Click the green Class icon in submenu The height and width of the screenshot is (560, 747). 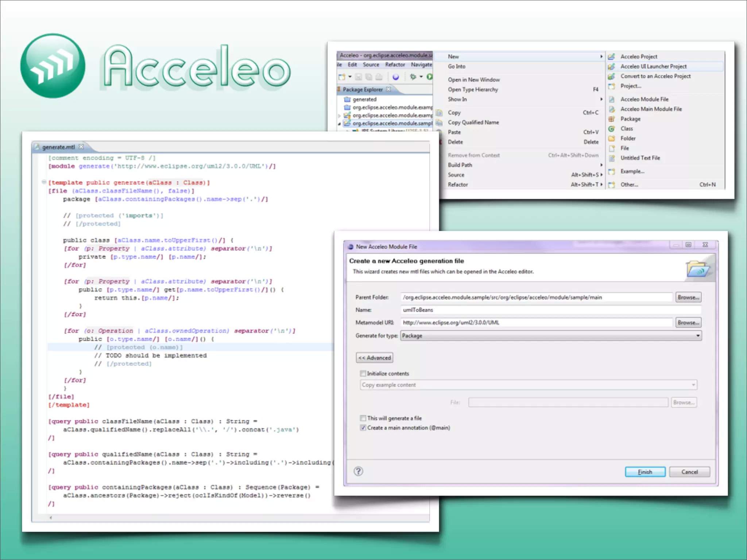(x=612, y=129)
